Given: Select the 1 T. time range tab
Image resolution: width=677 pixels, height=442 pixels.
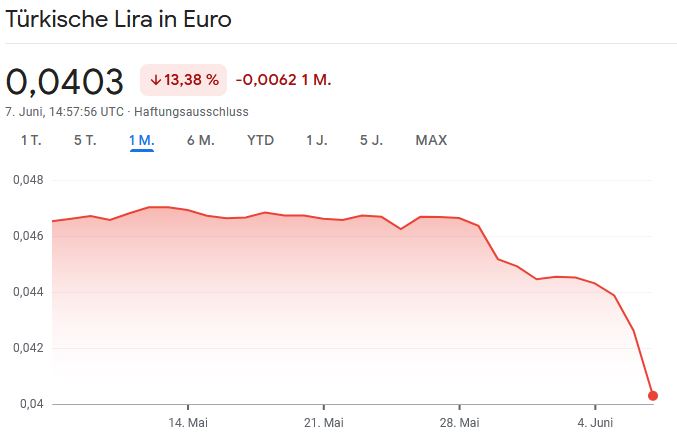Looking at the screenshot, I should point(31,140).
